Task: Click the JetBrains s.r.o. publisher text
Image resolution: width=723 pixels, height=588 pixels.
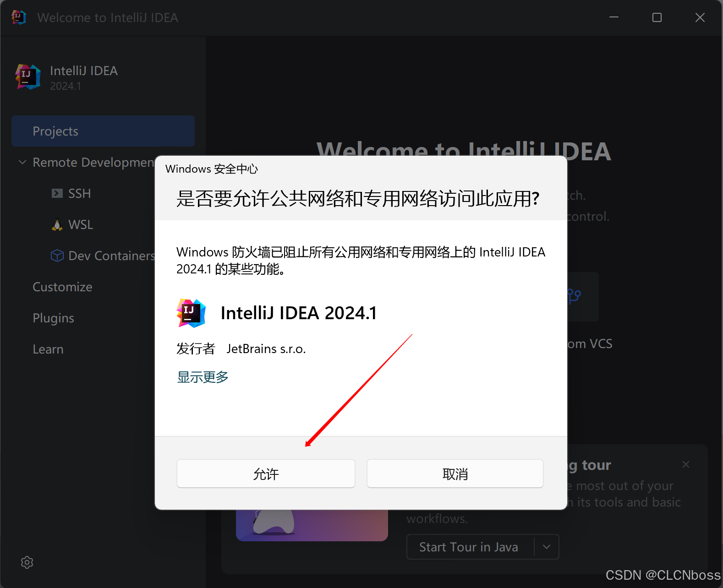Action: click(266, 349)
